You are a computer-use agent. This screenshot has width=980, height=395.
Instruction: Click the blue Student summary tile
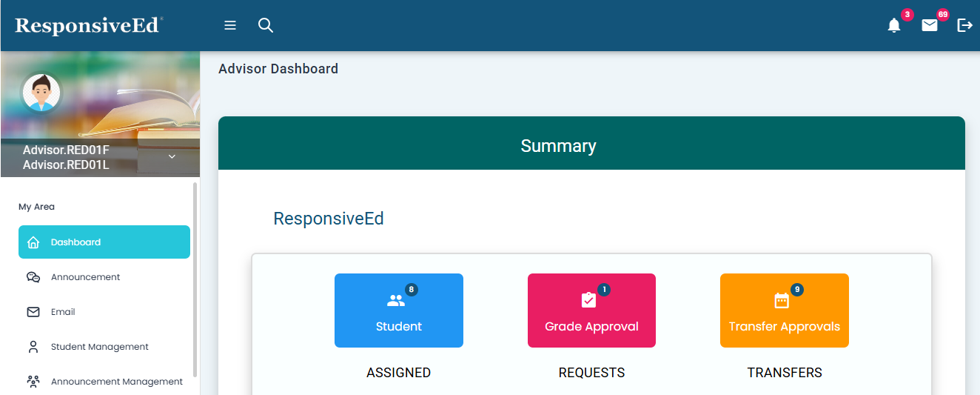[x=399, y=311]
